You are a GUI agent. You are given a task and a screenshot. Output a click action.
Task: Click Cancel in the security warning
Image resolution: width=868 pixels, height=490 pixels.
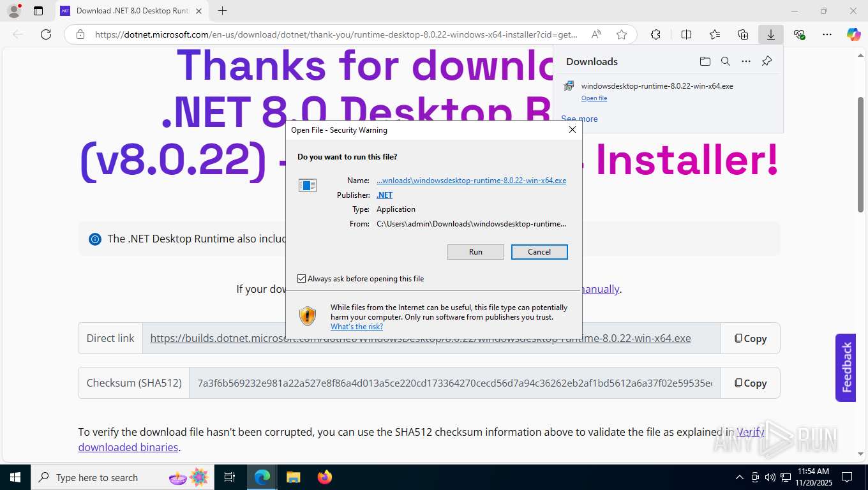[539, 252]
